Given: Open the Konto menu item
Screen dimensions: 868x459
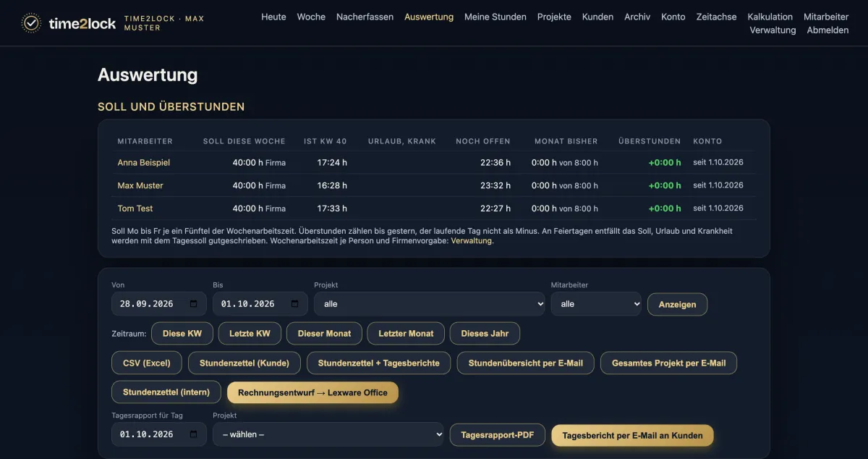Looking at the screenshot, I should (673, 17).
